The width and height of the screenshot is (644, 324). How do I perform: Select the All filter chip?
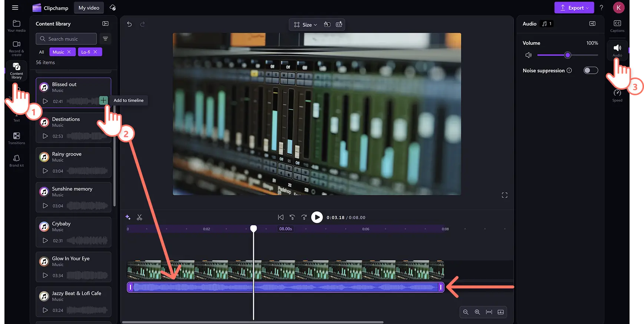42,52
